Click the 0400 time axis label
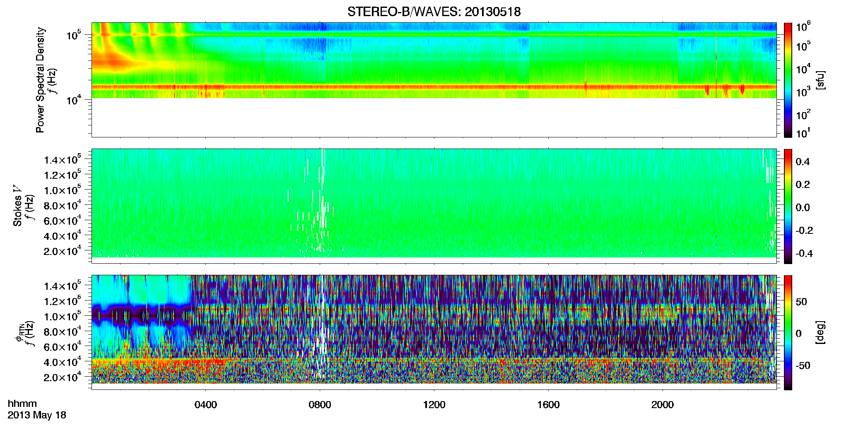Image resolution: width=868 pixels, height=447 pixels. point(206,405)
